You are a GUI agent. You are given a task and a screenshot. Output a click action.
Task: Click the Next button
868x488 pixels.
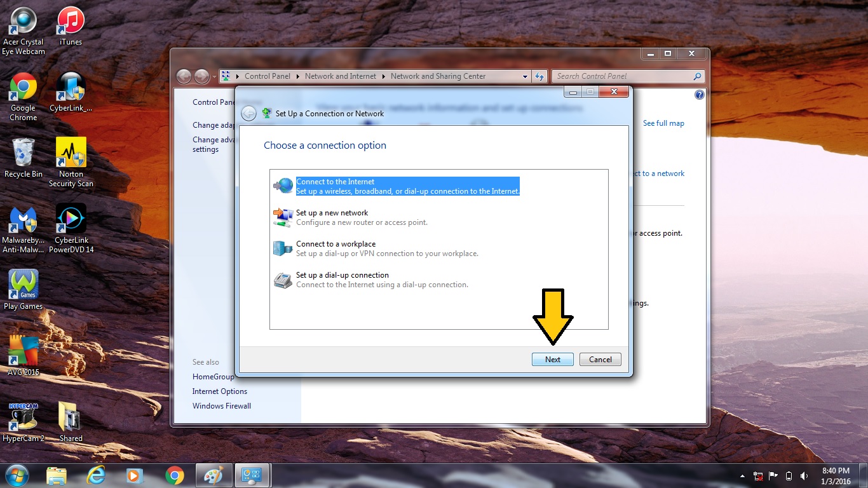tap(553, 359)
